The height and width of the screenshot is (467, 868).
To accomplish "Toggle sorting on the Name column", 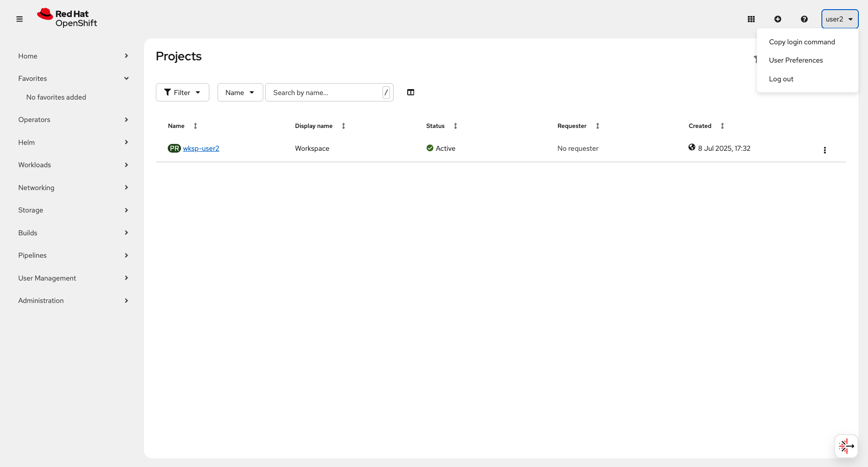I will tap(196, 126).
